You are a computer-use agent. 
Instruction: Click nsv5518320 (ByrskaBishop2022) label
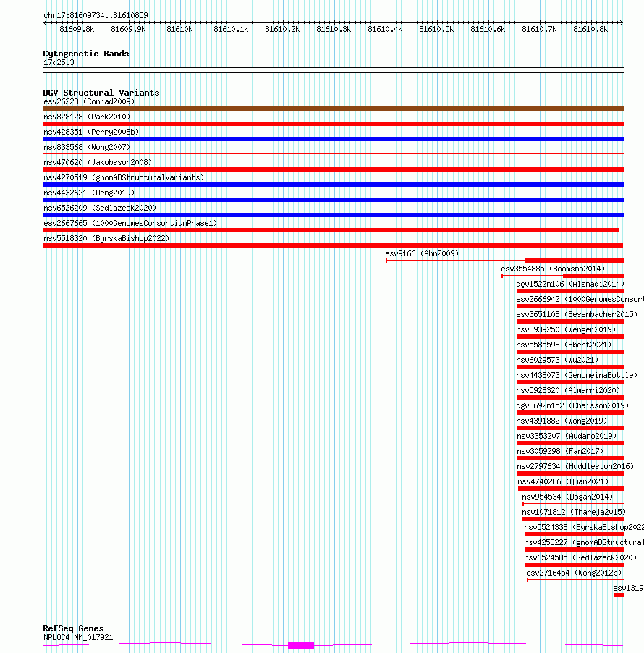pyautogui.click(x=106, y=238)
